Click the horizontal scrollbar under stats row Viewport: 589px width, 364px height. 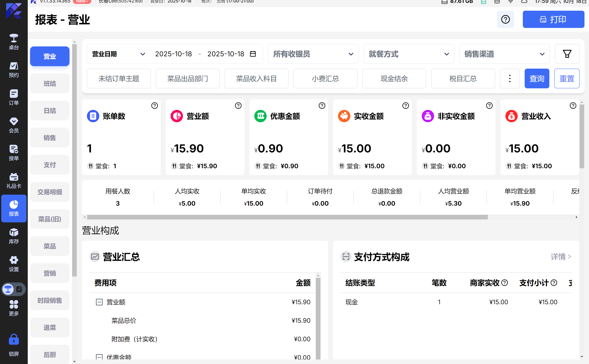tap(287, 217)
